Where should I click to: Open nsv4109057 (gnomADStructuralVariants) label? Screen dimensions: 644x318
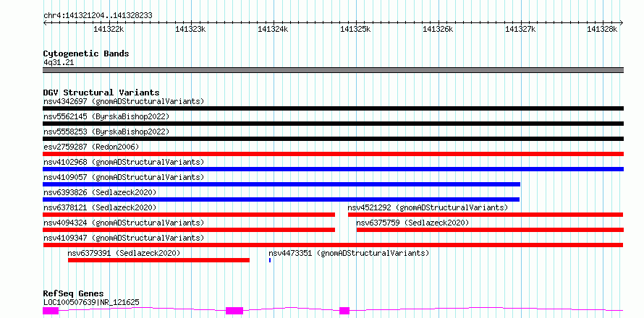pos(124,177)
